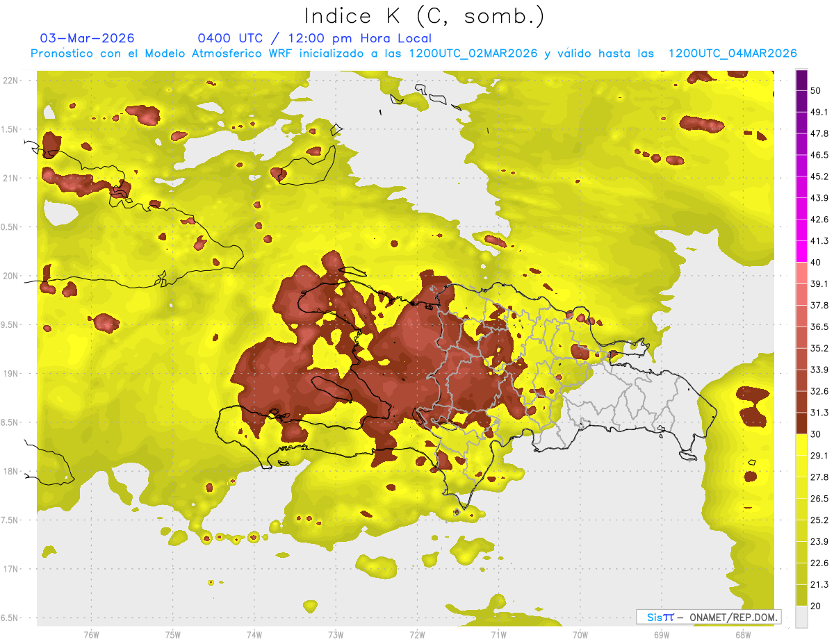Click the olive swatch between 21.3 and 20
The image size is (834, 644).
click(x=801, y=595)
